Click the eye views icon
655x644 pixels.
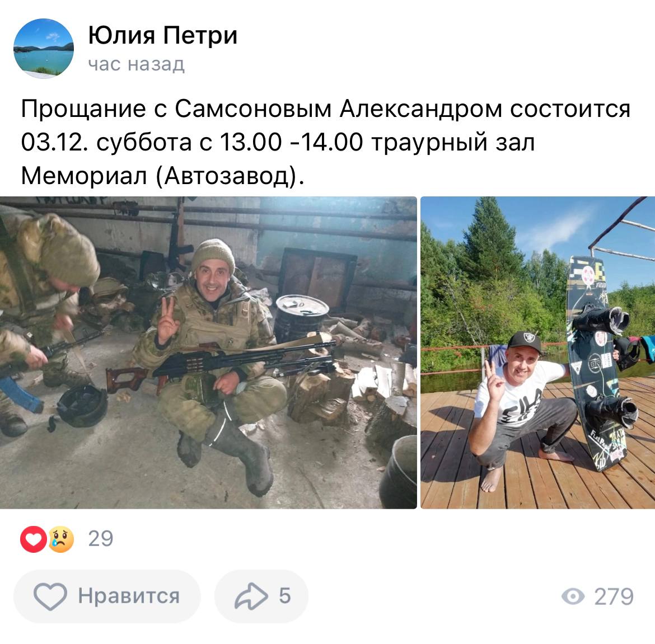(x=573, y=596)
